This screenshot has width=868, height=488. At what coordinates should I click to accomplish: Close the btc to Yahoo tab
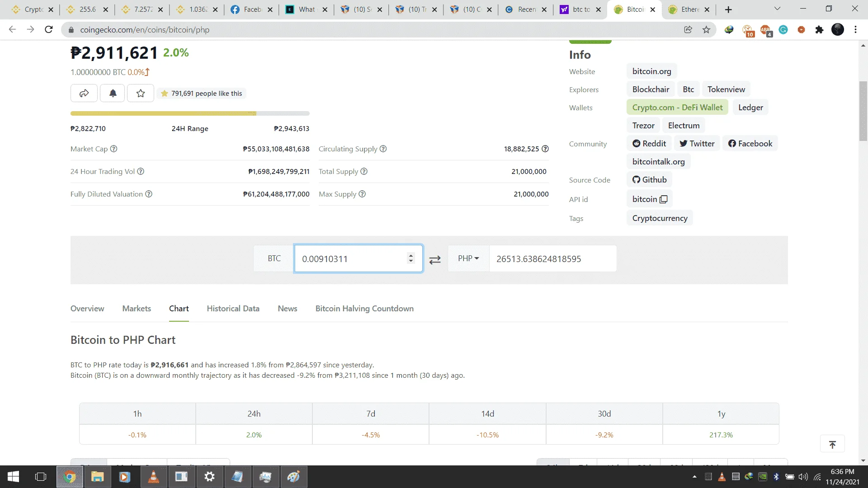598,9
